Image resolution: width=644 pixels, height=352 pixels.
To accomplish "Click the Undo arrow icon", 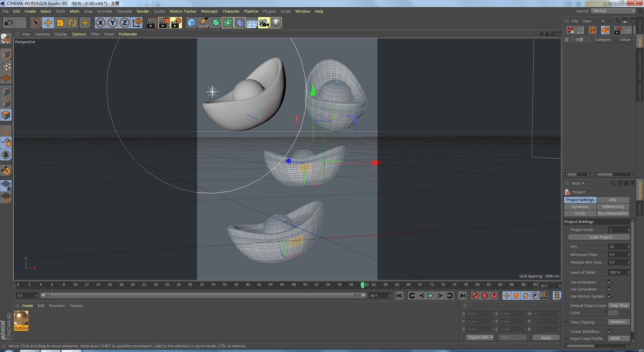I will [x=9, y=23].
